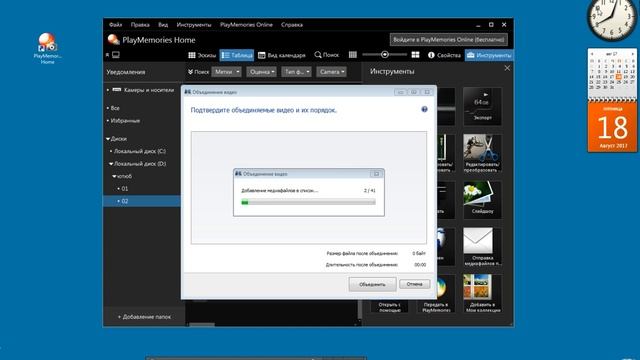Switch to Вид календаря view

click(x=282, y=55)
